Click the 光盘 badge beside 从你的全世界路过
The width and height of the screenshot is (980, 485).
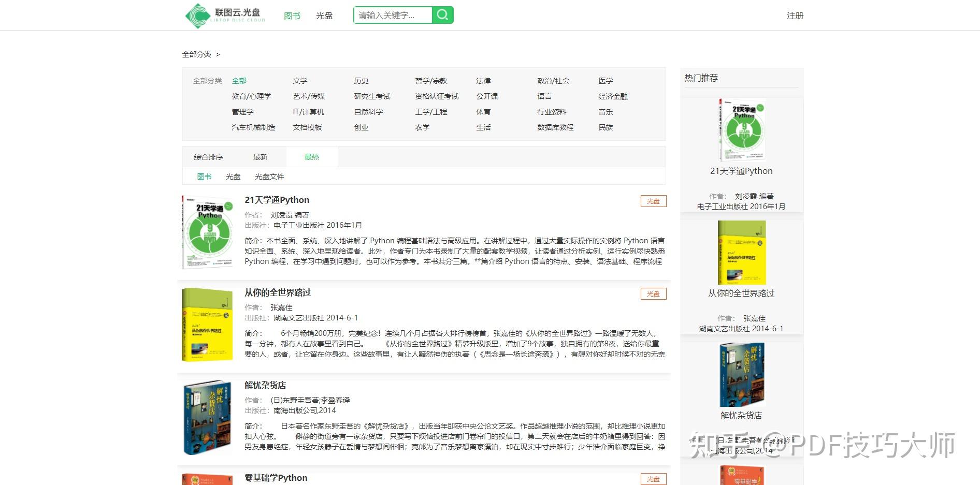[653, 294]
